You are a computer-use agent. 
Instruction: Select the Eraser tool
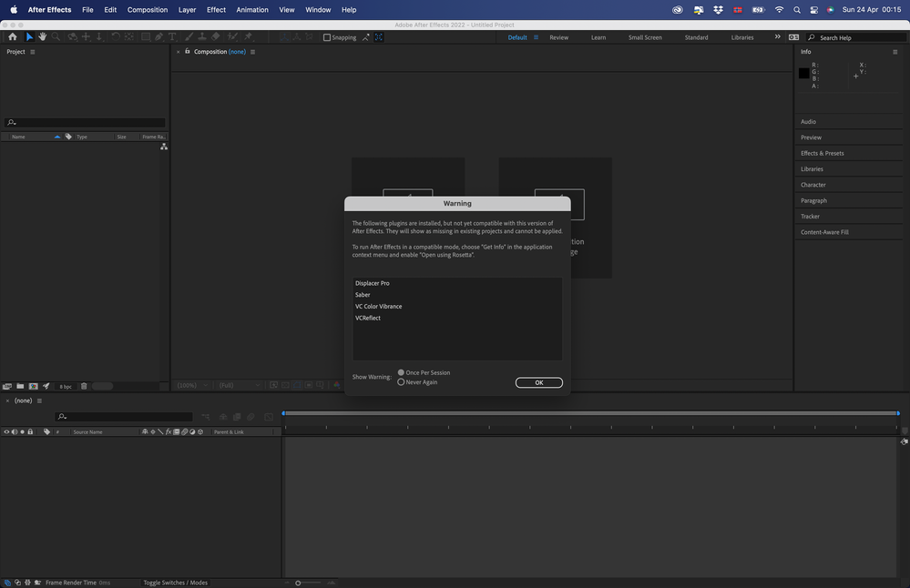click(215, 36)
